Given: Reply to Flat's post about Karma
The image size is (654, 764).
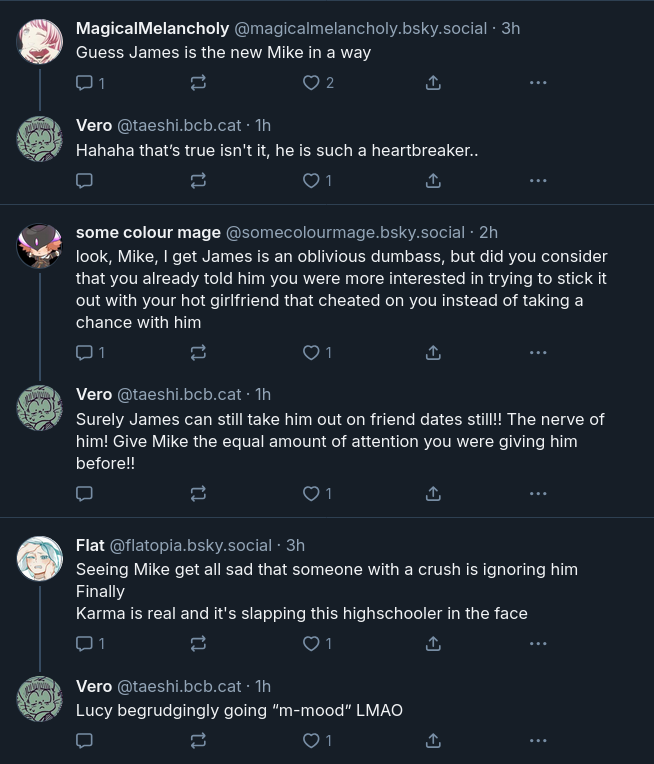Looking at the screenshot, I should point(85,644).
